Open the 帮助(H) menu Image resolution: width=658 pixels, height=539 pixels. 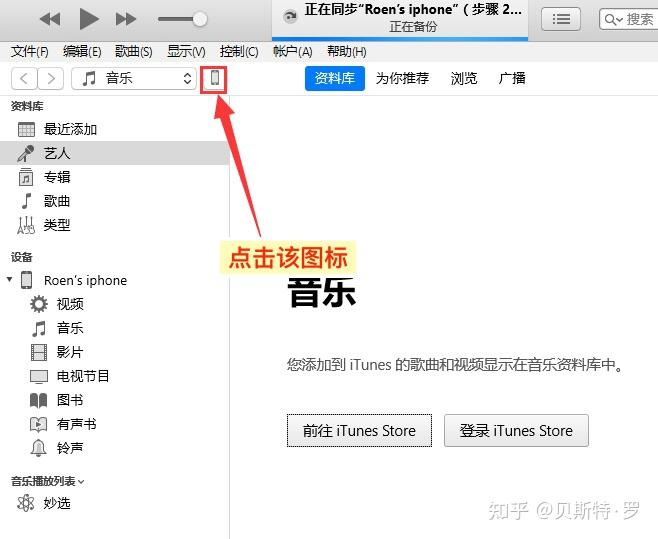pos(347,52)
